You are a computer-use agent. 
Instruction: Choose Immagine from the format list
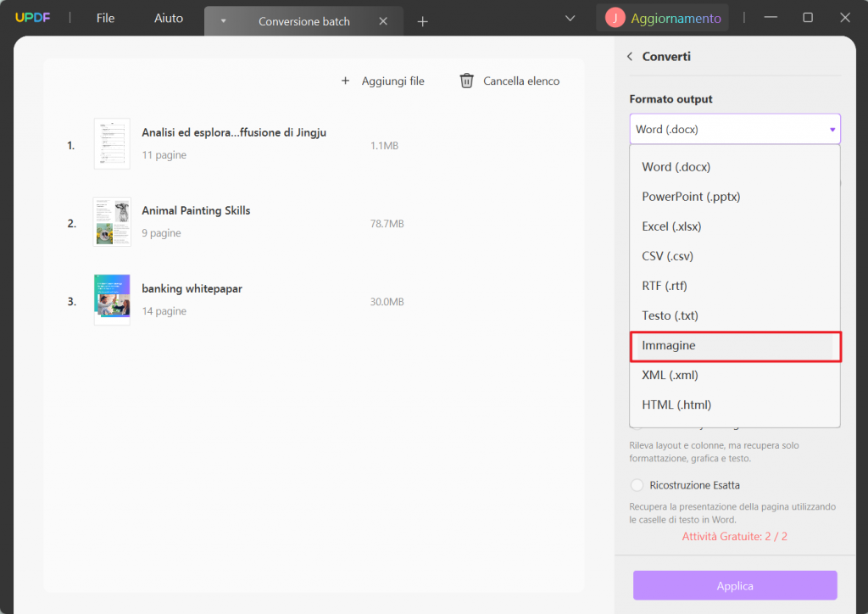pos(734,346)
